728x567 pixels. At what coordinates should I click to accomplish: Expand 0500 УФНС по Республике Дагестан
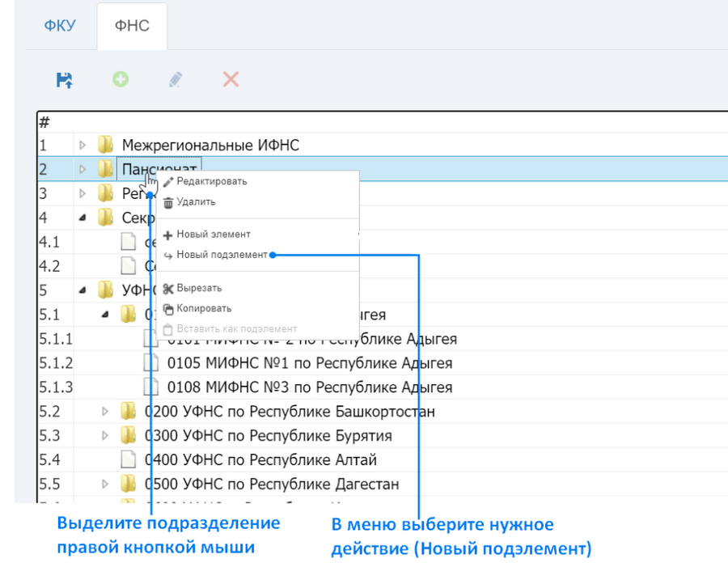[x=105, y=484]
